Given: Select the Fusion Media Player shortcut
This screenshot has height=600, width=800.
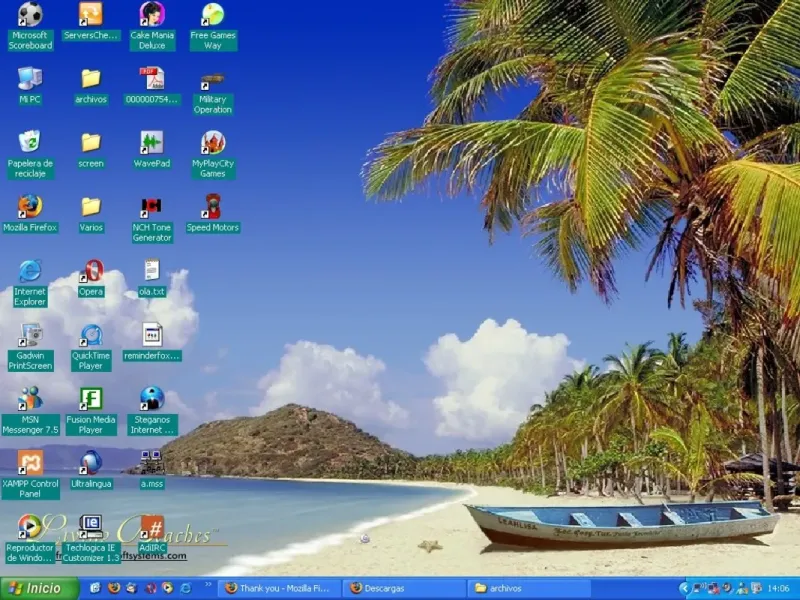Looking at the screenshot, I should (91, 411).
